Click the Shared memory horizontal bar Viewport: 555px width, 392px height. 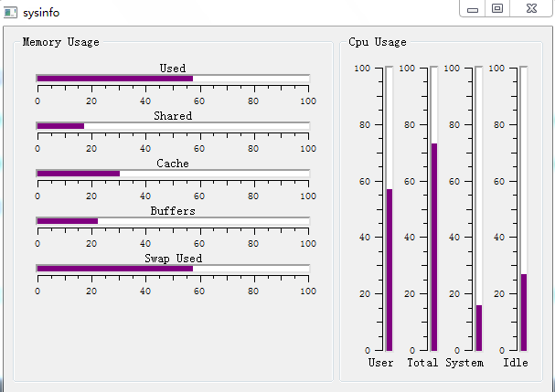(172, 126)
